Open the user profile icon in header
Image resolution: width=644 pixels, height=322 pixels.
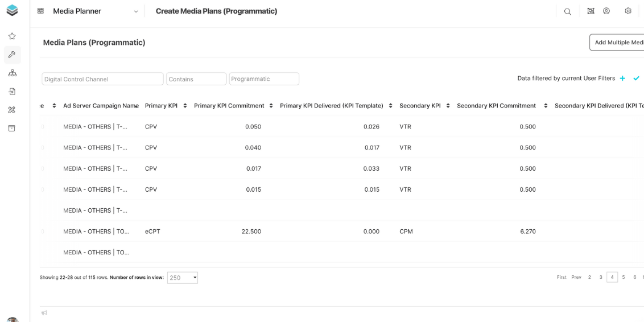606,11
